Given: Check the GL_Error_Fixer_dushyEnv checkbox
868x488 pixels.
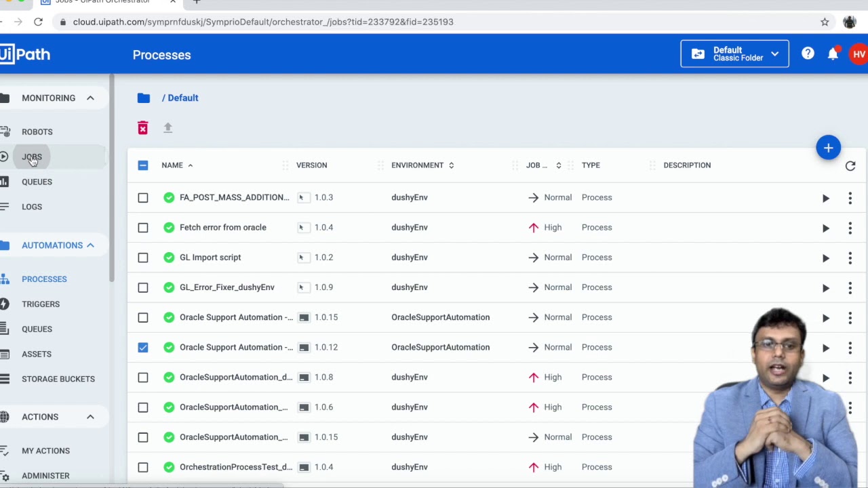Looking at the screenshot, I should coord(142,287).
